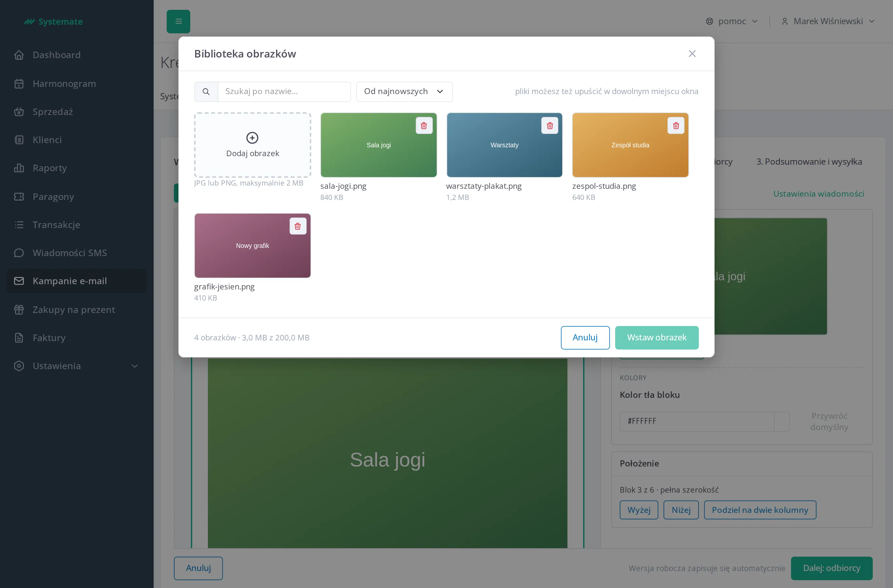The height and width of the screenshot is (588, 893).
Task: Delete the zespol-studia.png image
Action: tap(676, 126)
